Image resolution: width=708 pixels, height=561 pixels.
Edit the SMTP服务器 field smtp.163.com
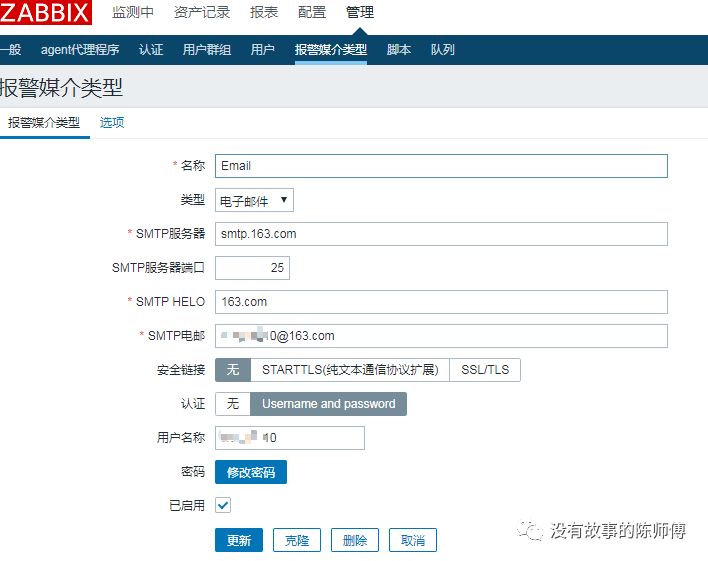[441, 234]
